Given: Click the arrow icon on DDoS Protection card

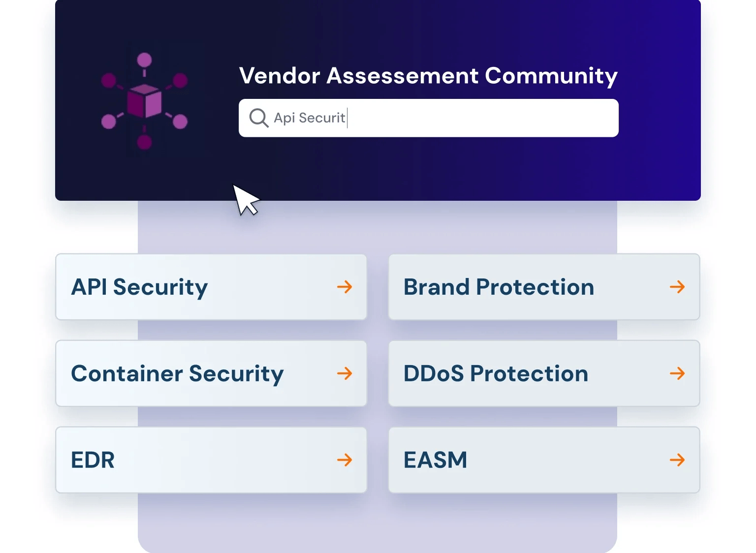Looking at the screenshot, I should (x=678, y=373).
